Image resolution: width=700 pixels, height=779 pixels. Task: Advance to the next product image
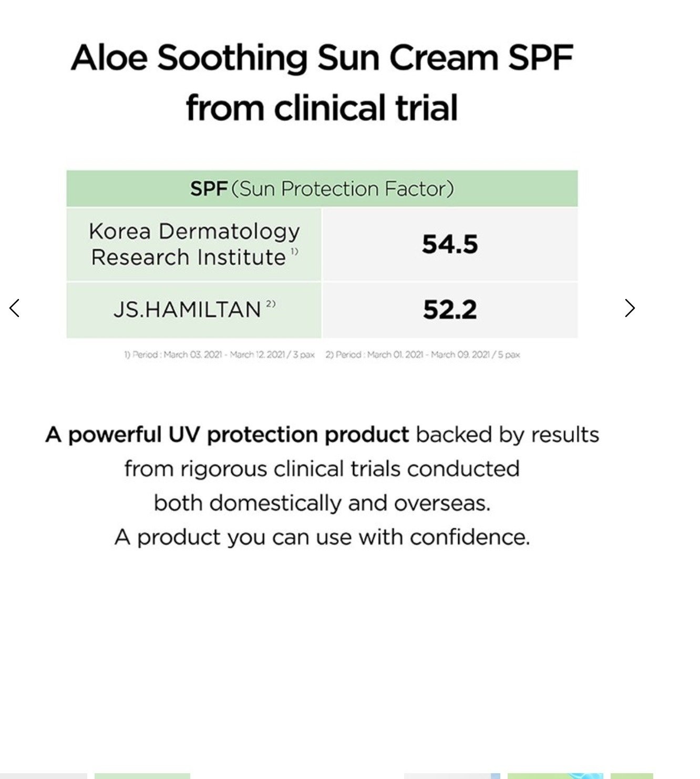630,308
